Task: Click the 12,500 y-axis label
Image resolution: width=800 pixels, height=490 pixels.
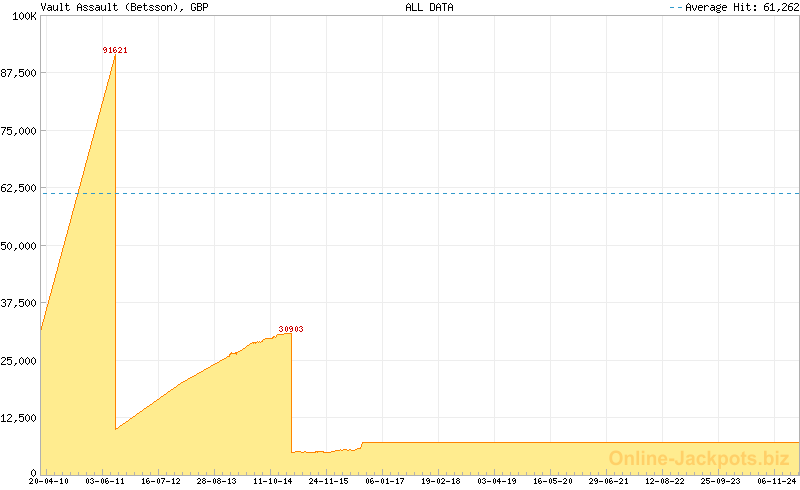Action: [19, 418]
